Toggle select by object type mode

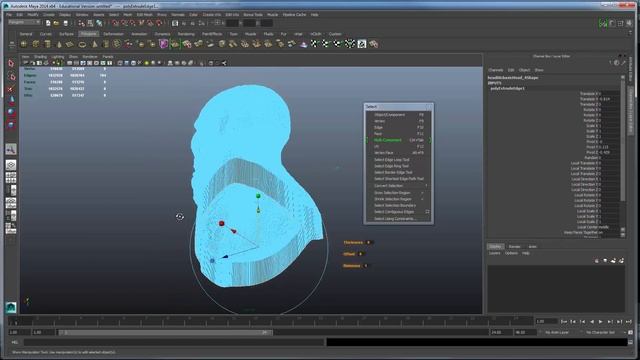pyautogui.click(x=90, y=23)
